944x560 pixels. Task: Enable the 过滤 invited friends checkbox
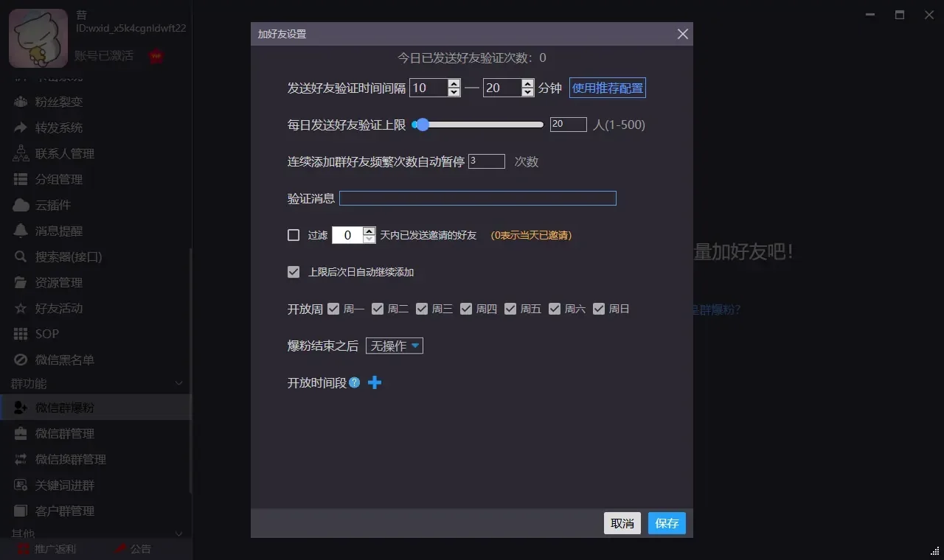coord(294,235)
